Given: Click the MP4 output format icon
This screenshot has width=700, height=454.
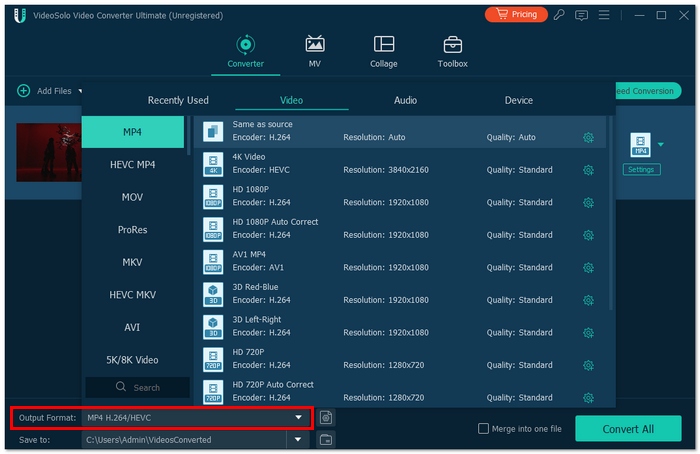Looking at the screenshot, I should (640, 145).
